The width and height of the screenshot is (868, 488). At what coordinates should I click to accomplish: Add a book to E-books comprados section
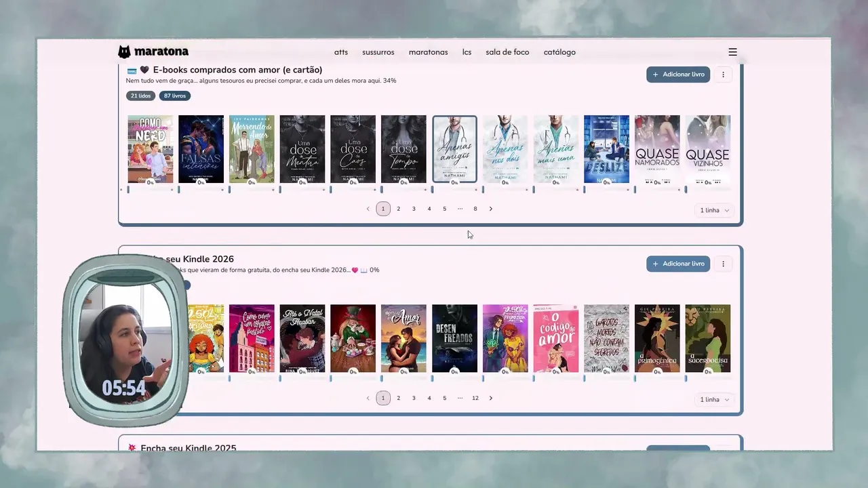[678, 75]
